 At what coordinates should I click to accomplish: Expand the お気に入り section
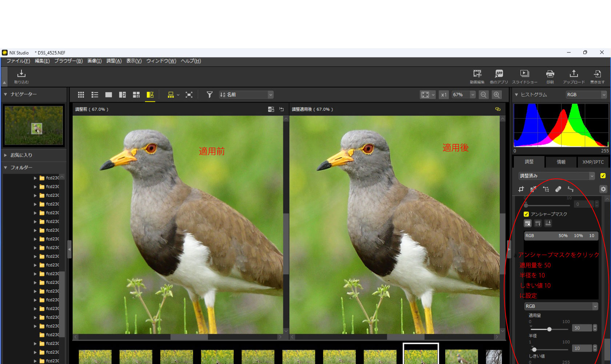click(5, 155)
